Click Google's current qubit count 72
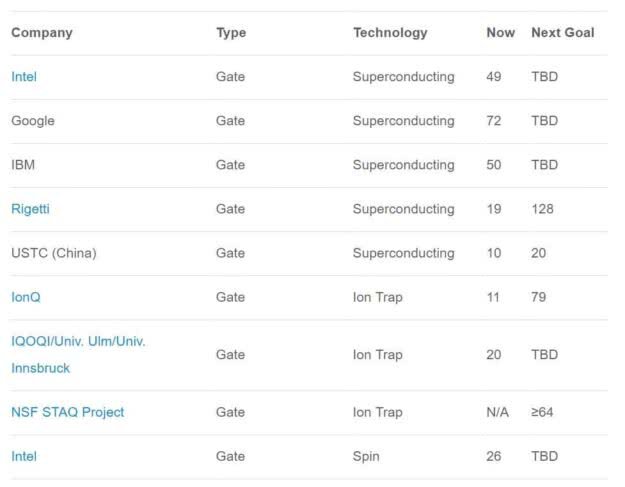This screenshot has width=625, height=487. pos(493,121)
